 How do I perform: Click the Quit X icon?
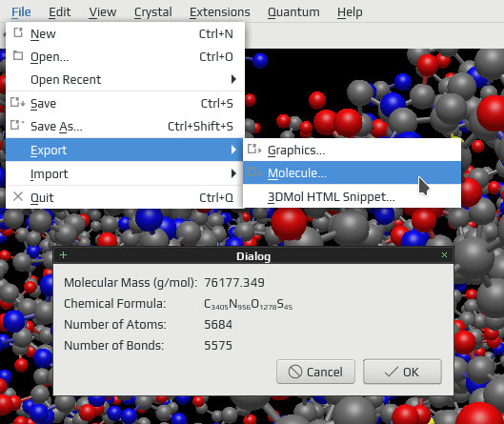(18, 196)
